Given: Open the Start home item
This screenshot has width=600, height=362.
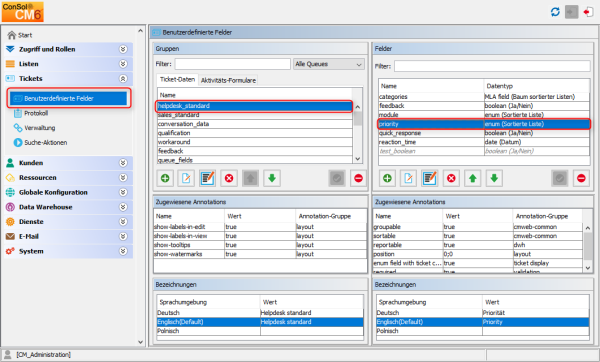Looking at the screenshot, I should 20,35.
